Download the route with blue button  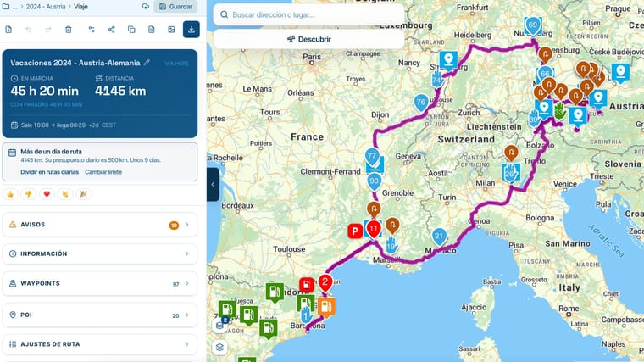point(191,29)
